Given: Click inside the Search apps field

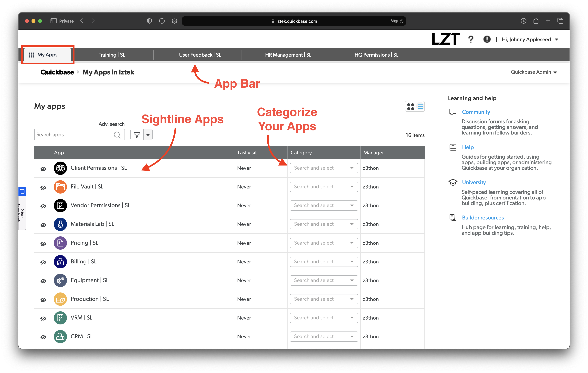Looking at the screenshot, I should [73, 135].
